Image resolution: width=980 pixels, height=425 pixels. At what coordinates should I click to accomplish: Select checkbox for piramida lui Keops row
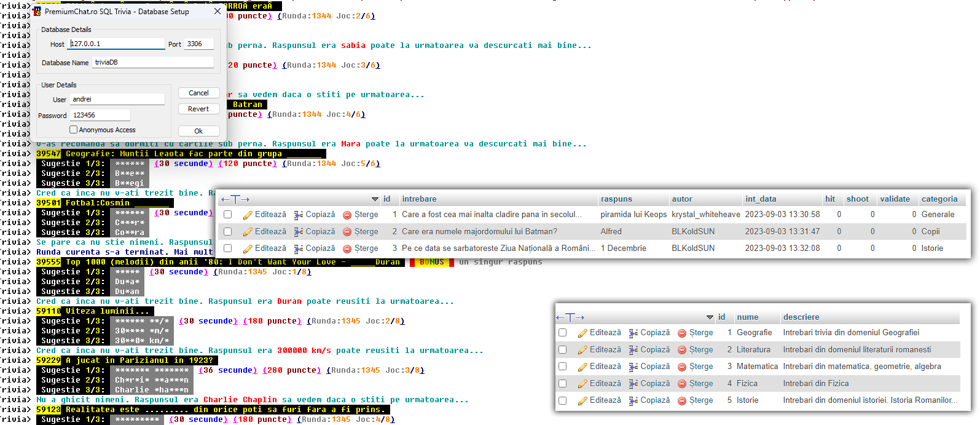(228, 215)
